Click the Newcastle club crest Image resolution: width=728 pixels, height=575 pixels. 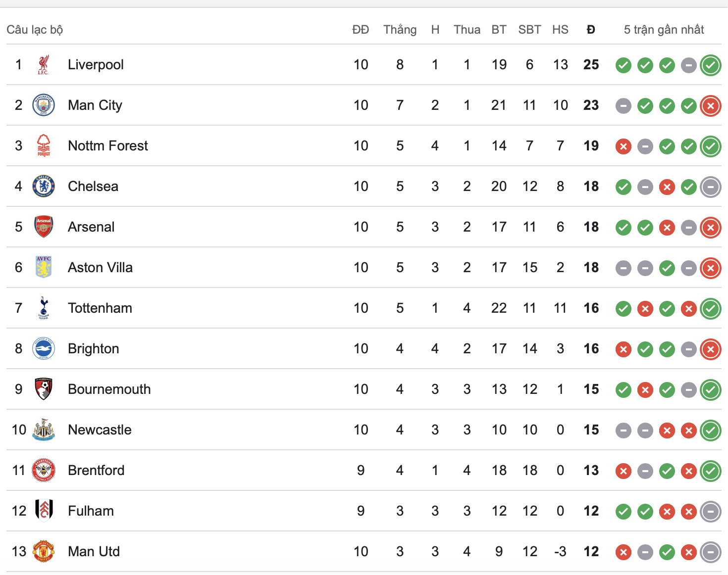click(44, 430)
